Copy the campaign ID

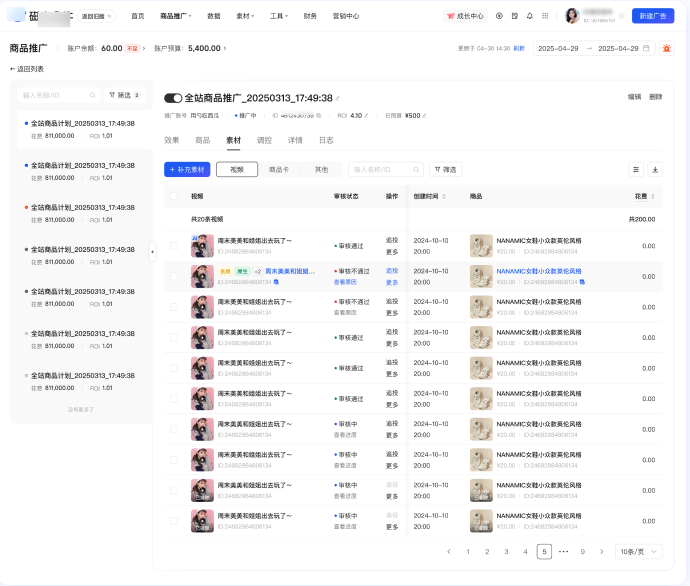click(319, 116)
